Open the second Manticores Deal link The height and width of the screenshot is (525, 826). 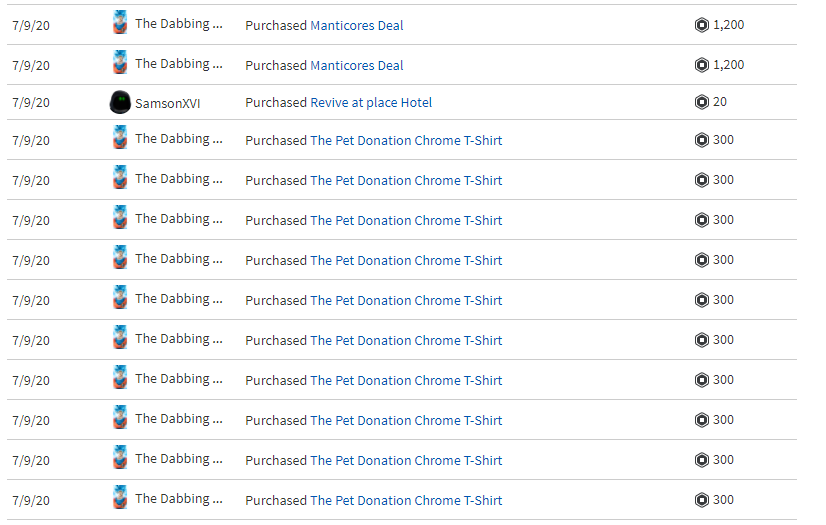point(357,65)
